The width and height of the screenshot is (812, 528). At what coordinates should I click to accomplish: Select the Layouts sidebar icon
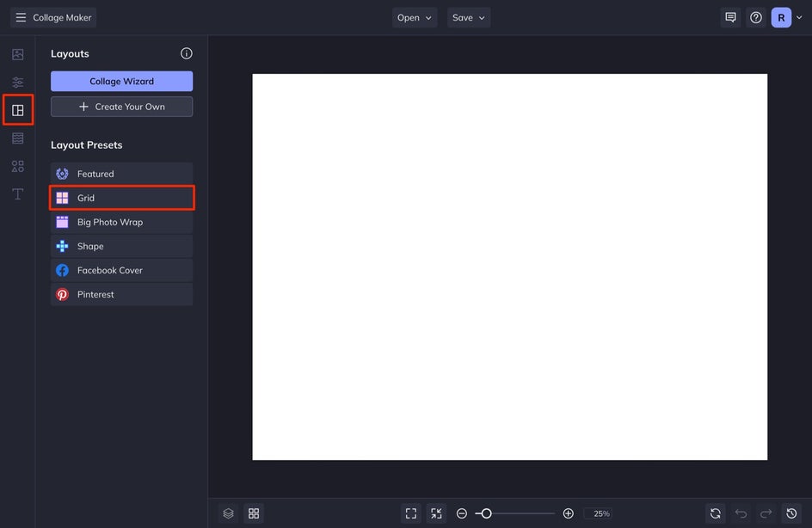17,110
